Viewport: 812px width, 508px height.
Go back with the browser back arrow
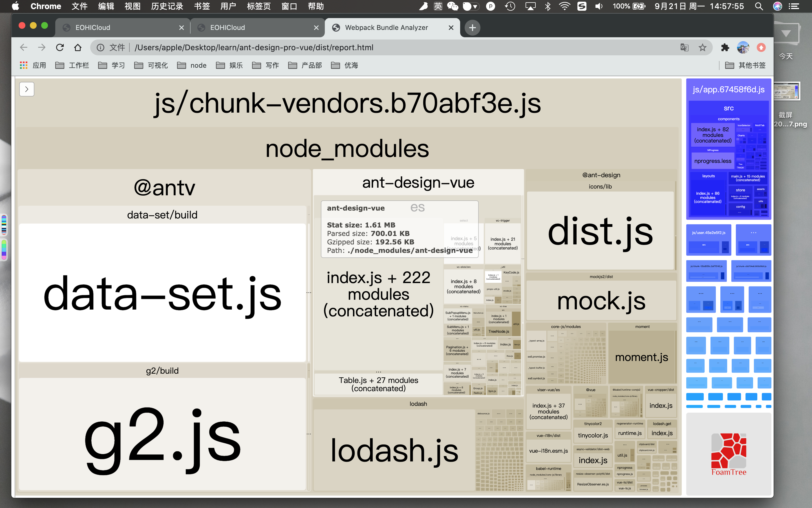23,47
